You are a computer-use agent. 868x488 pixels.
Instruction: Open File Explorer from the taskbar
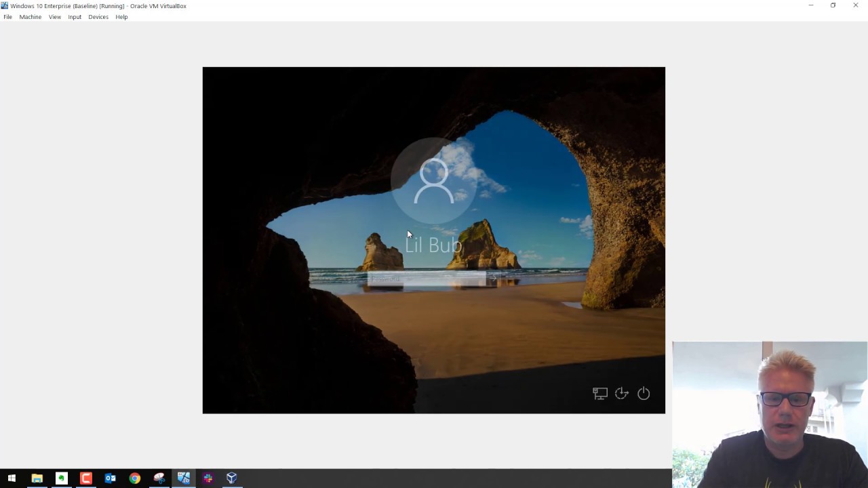(37, 479)
